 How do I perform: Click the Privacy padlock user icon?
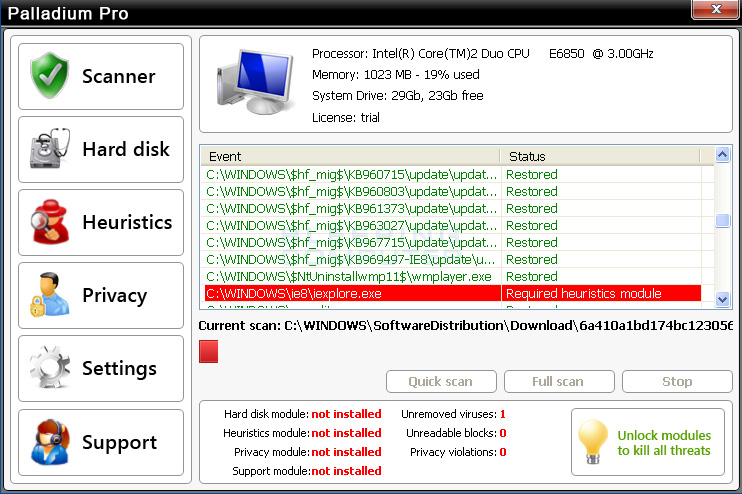(50, 296)
